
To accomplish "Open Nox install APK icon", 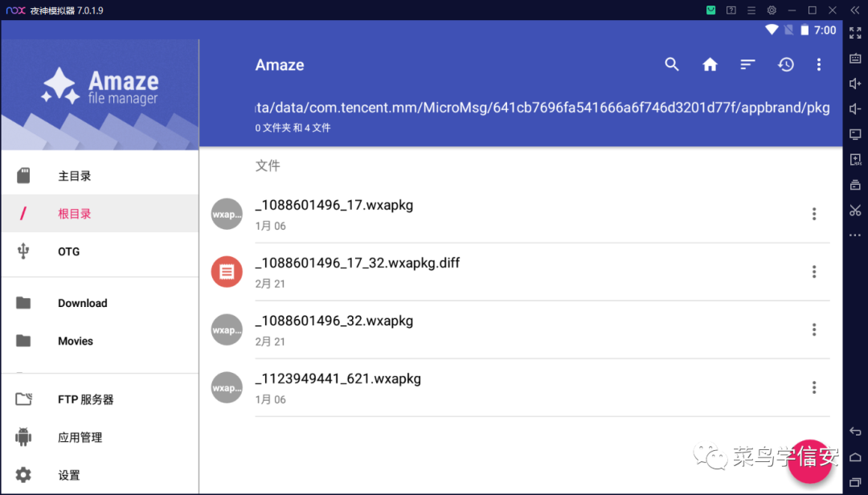I will [855, 159].
